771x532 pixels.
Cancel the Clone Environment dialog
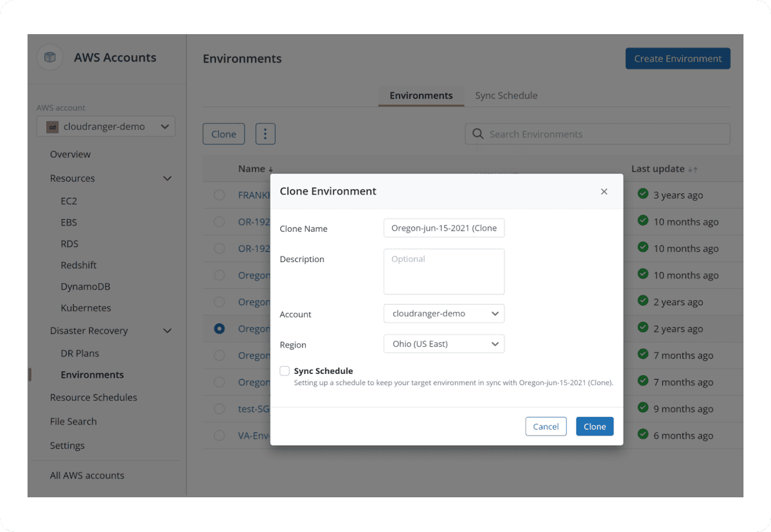click(545, 426)
